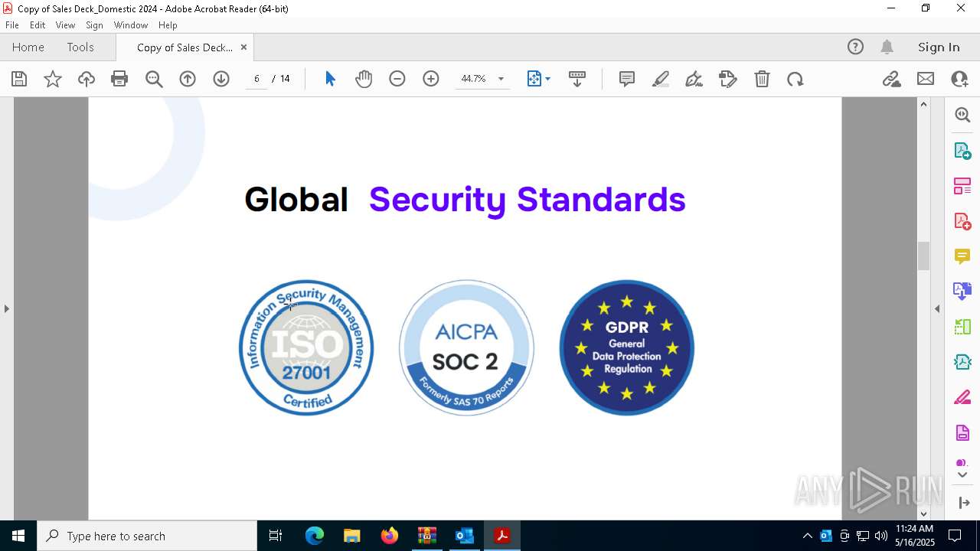Click the Sign In link

click(x=939, y=47)
